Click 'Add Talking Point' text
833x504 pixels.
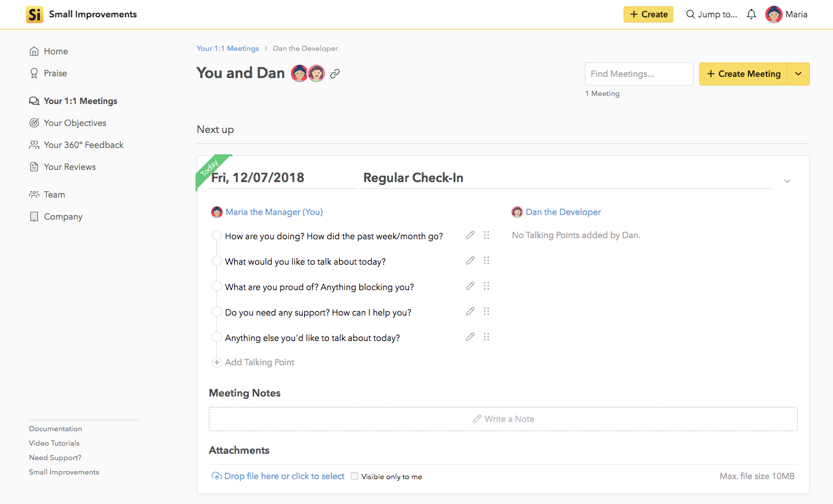(260, 362)
